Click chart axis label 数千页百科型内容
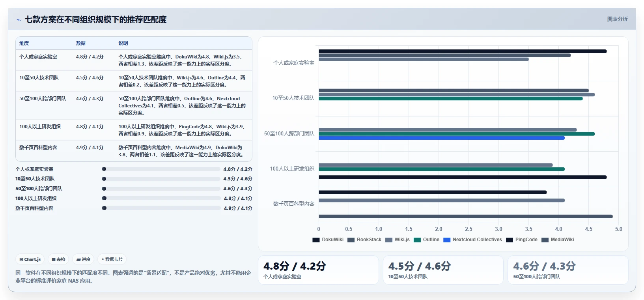The height and width of the screenshot is (300, 644). pos(294,204)
